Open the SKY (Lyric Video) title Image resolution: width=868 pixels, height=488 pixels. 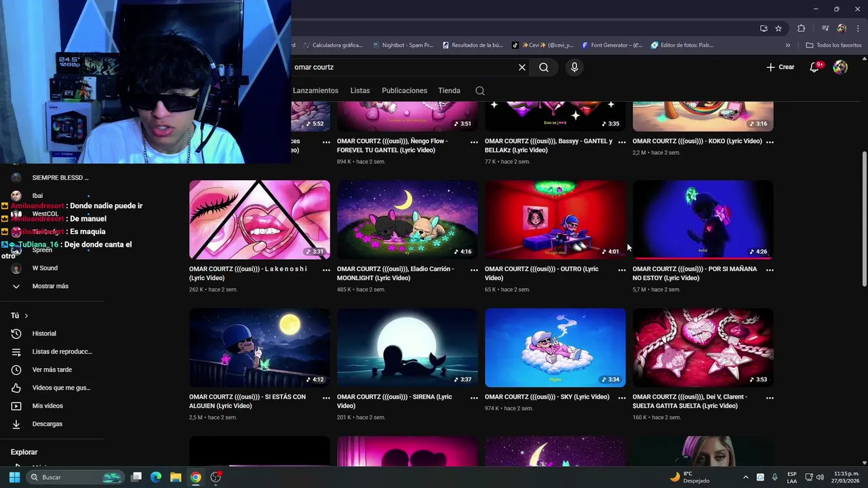tap(547, 397)
